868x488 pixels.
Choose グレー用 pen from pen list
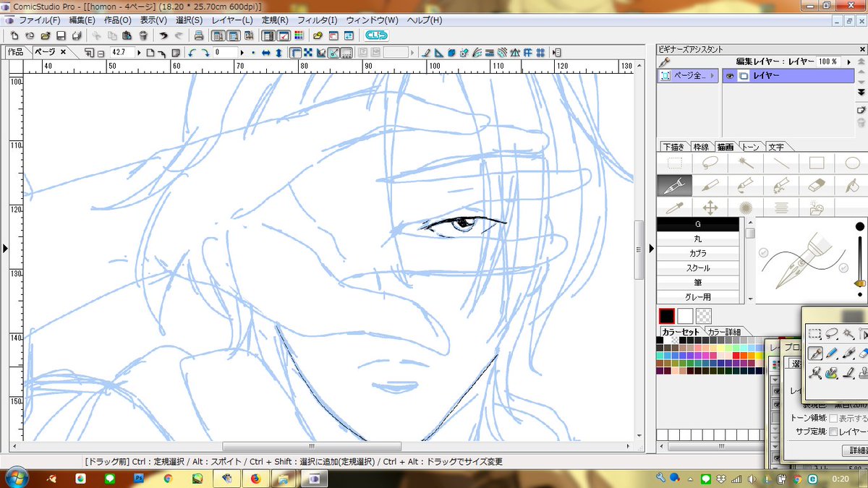pyautogui.click(x=698, y=297)
